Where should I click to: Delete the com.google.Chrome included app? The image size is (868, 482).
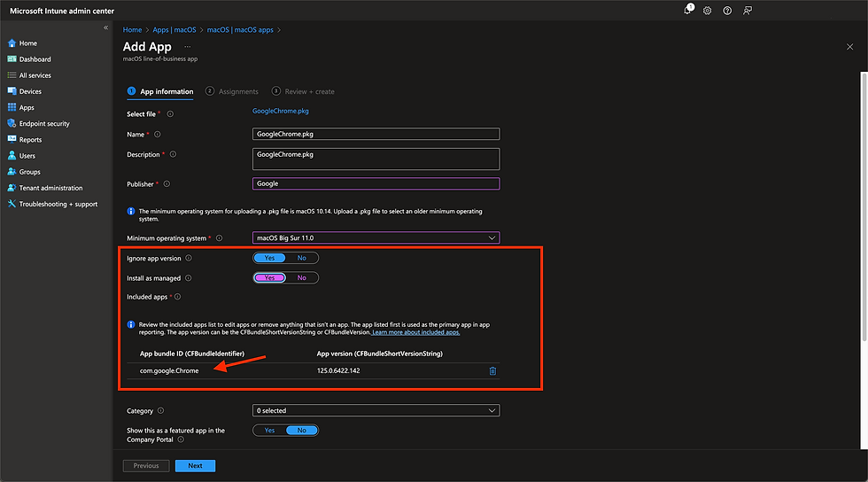pos(492,370)
